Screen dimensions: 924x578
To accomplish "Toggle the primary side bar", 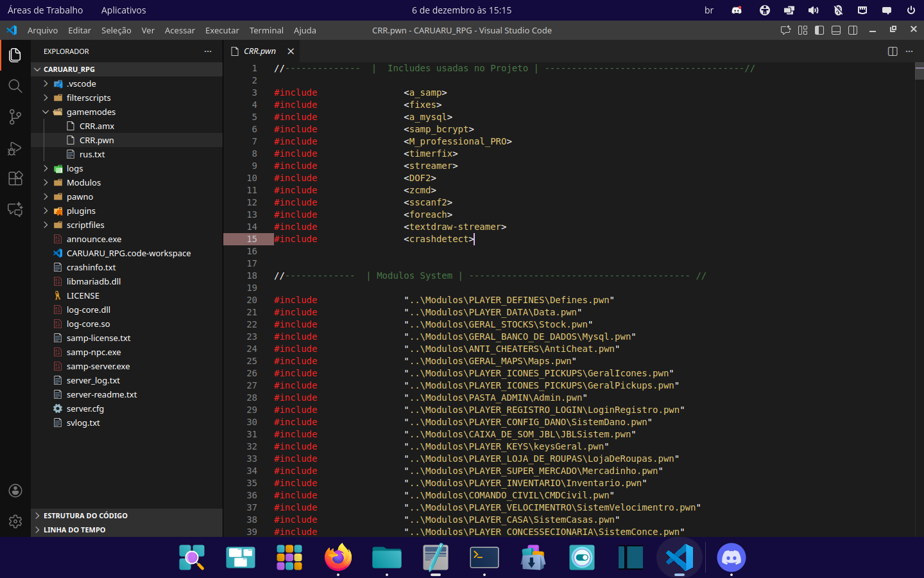I will pos(819,30).
